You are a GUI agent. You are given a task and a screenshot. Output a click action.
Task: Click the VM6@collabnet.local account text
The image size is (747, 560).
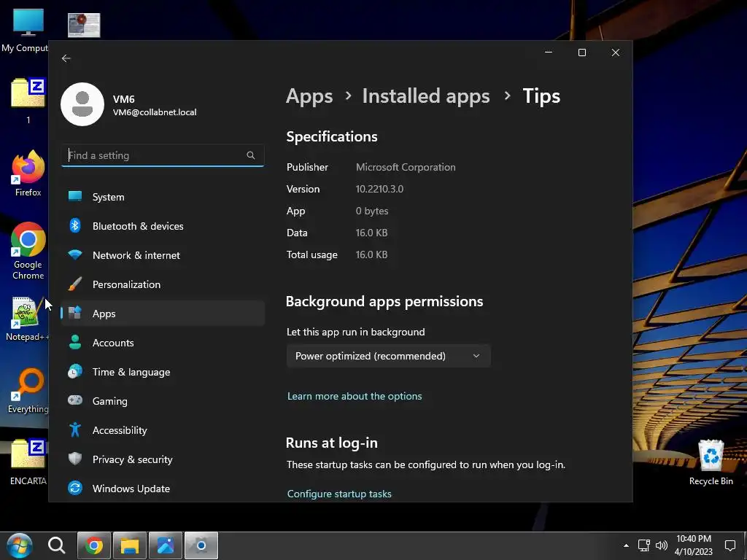(x=155, y=112)
